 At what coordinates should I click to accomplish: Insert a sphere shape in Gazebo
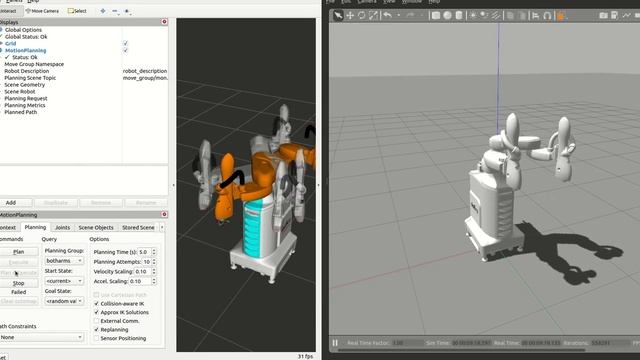point(447,16)
